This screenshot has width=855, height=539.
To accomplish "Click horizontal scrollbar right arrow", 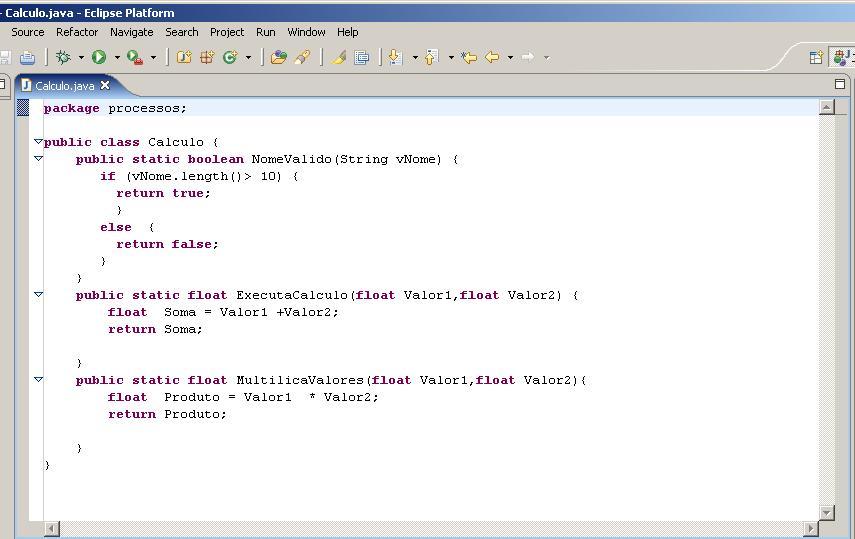I will (x=811, y=528).
